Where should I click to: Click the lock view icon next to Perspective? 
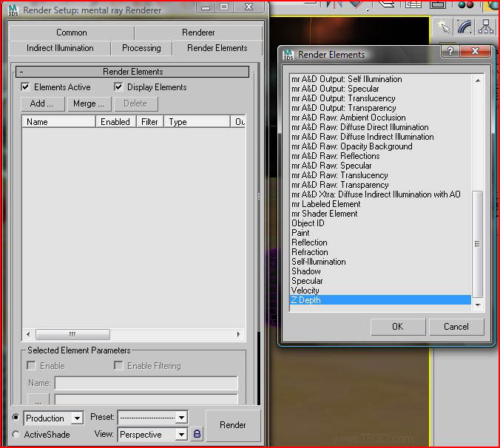pos(197,434)
